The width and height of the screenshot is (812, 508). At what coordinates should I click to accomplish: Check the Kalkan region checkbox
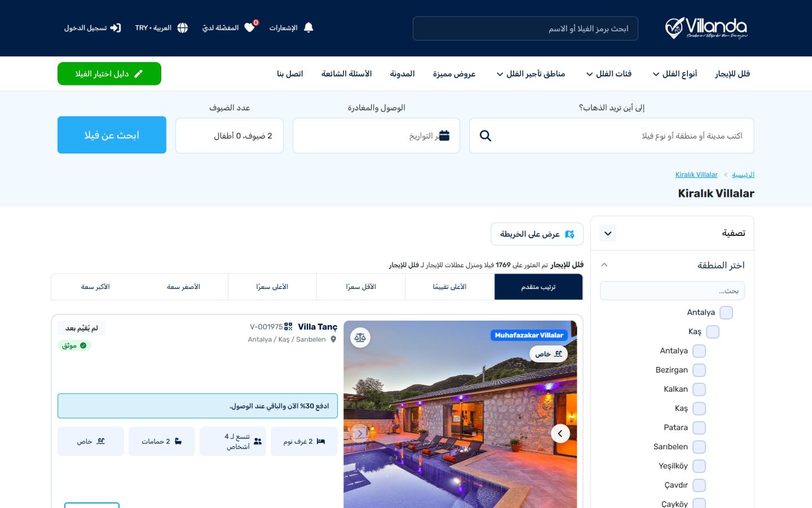click(x=699, y=389)
